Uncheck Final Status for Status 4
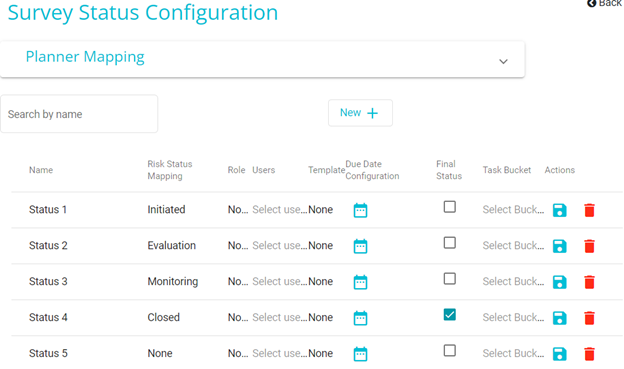The width and height of the screenshot is (624, 369). tap(450, 314)
